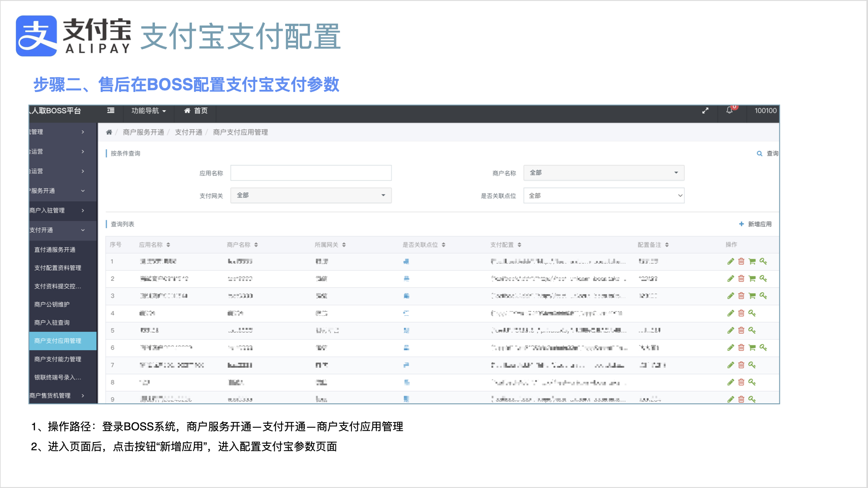Image resolution: width=868 pixels, height=488 pixels.
Task: Click the user account 100100
Action: 766,111
